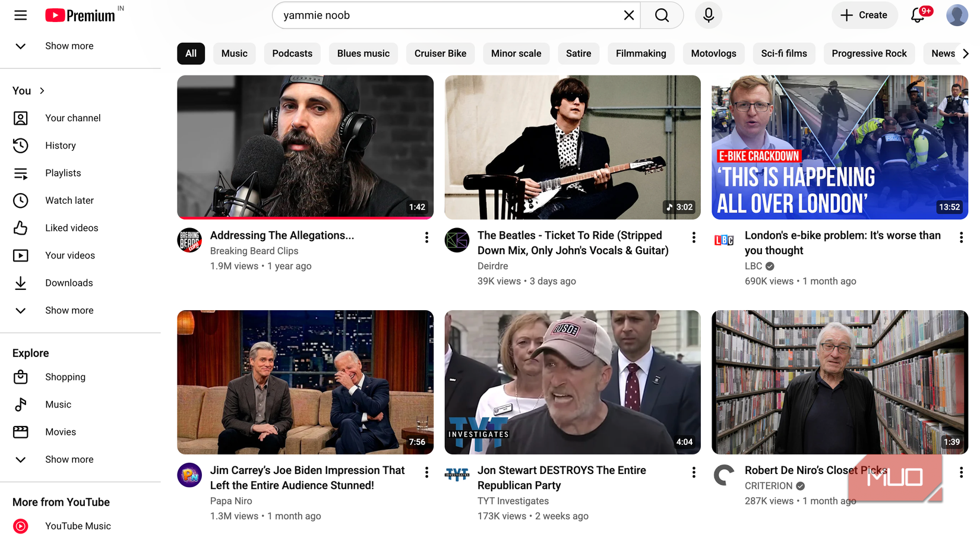Image resolution: width=980 pixels, height=540 pixels.
Task: Open more options for Addressing The Allegations
Action: [426, 238]
